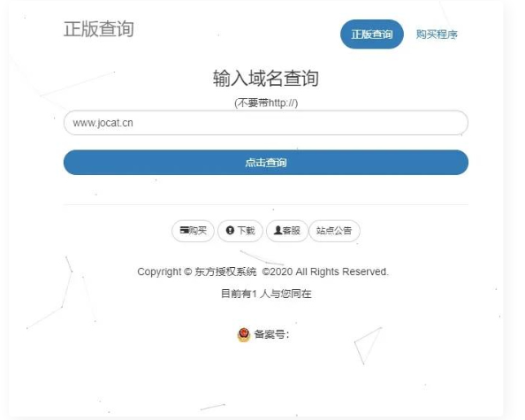Click the 备案号 record text
This screenshot has height=420, width=525.
click(x=271, y=334)
